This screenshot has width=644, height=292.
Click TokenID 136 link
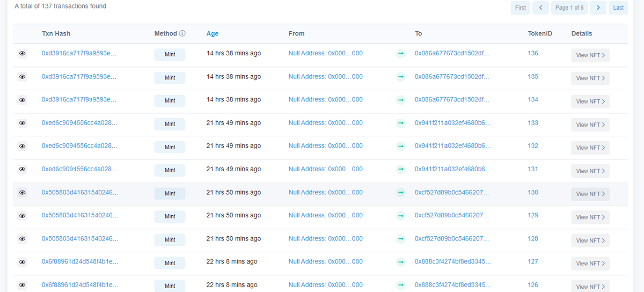tap(533, 53)
